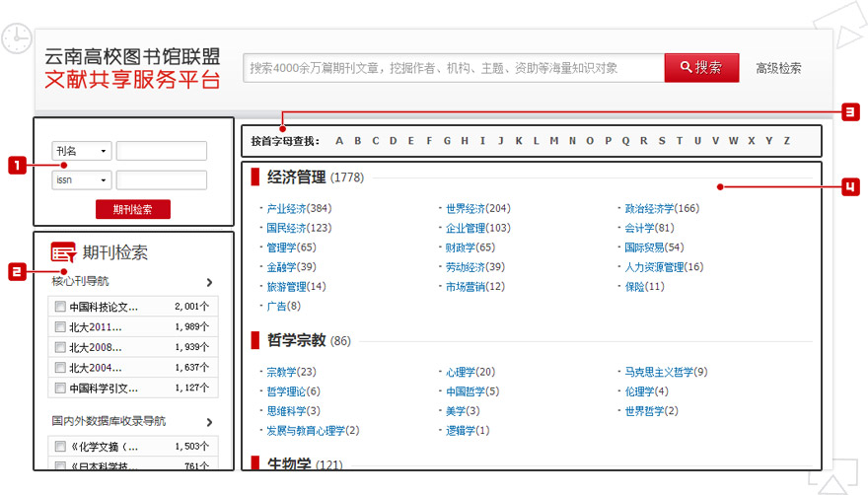868x495 pixels.
Task: Check the 中国科技论文 checkbox
Action: pos(60,307)
